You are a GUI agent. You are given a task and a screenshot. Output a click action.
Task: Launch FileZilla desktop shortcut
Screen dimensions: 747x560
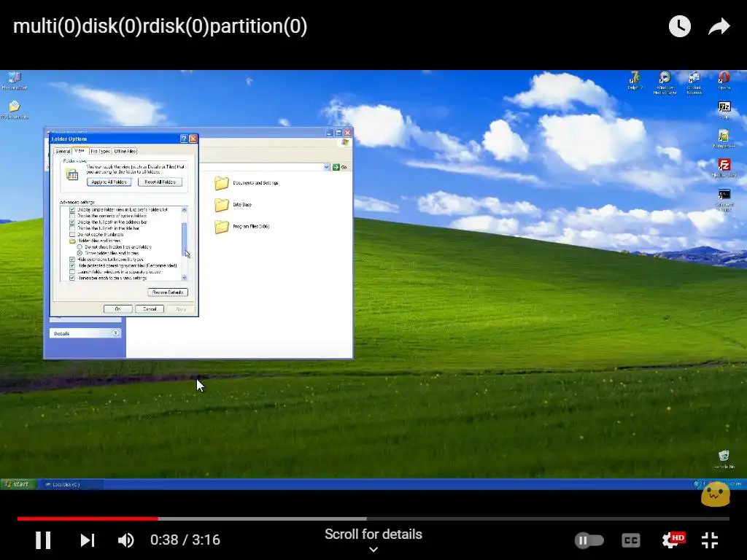point(724,168)
